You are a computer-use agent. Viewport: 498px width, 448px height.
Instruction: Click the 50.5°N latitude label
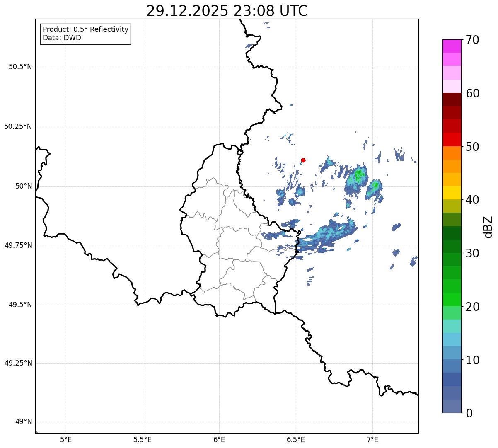[20, 67]
